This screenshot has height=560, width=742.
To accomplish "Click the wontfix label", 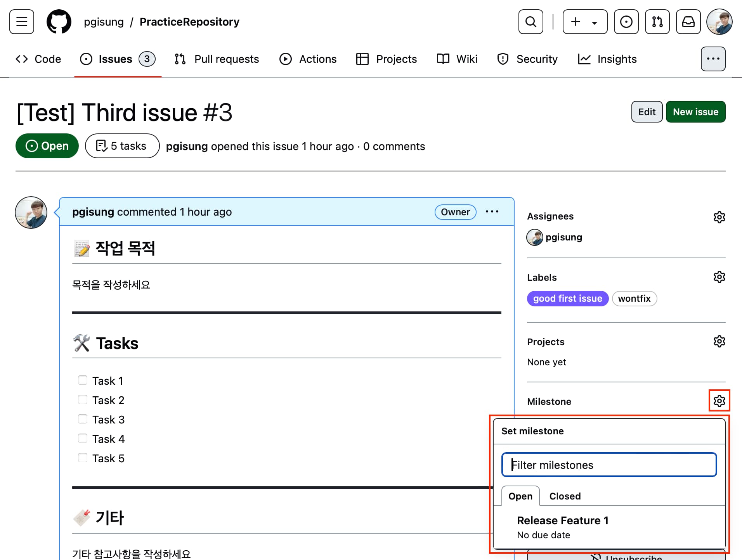I will pyautogui.click(x=635, y=299).
